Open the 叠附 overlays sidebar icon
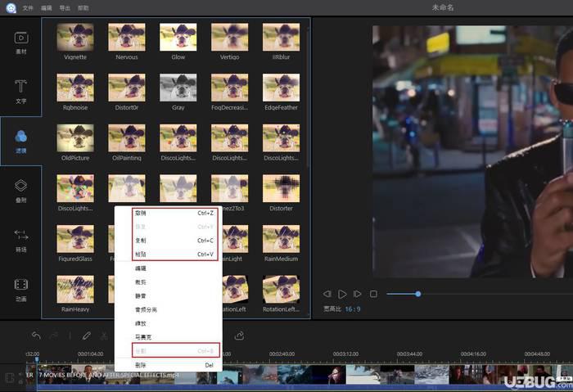This screenshot has height=392, width=573. click(20, 186)
